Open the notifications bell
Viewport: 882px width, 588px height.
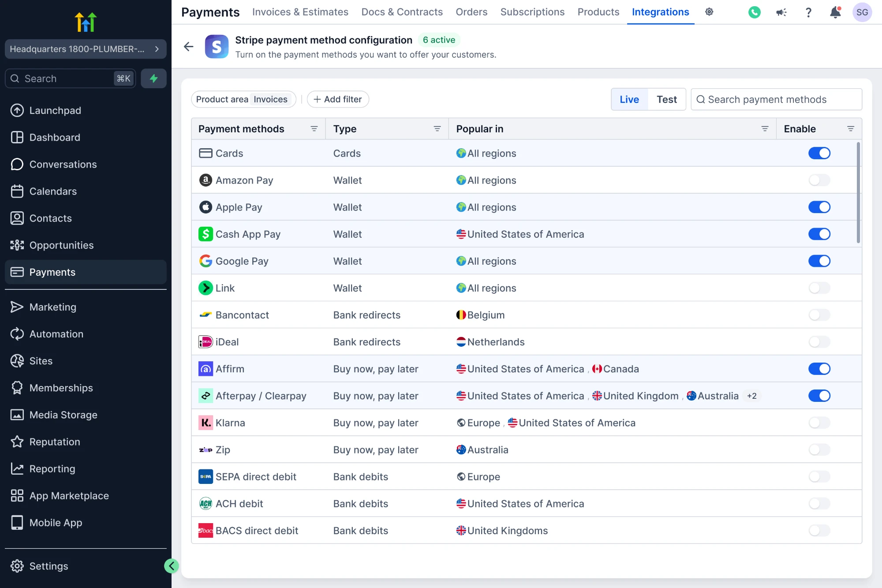[835, 12]
